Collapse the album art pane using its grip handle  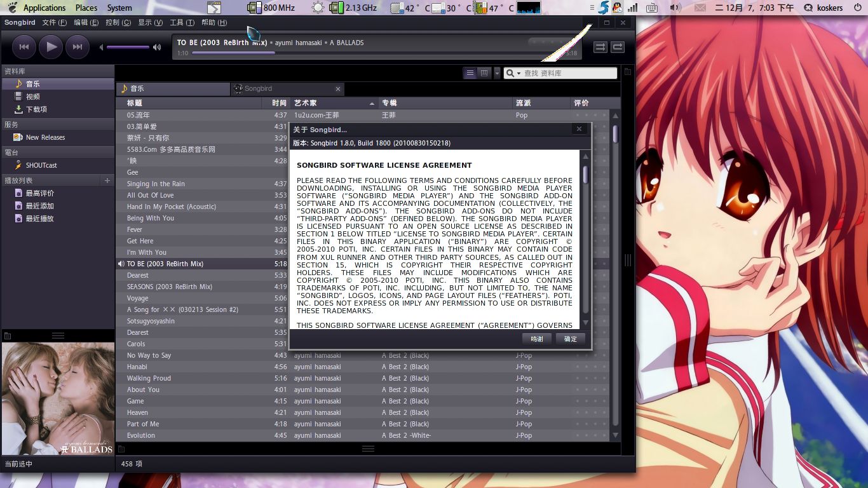click(58, 335)
